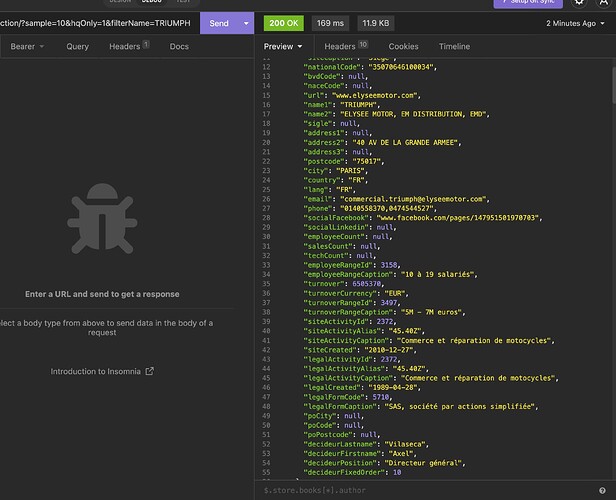This screenshot has width=616, height=500.
Task: Click the help question mark icon
Action: tap(602, 490)
